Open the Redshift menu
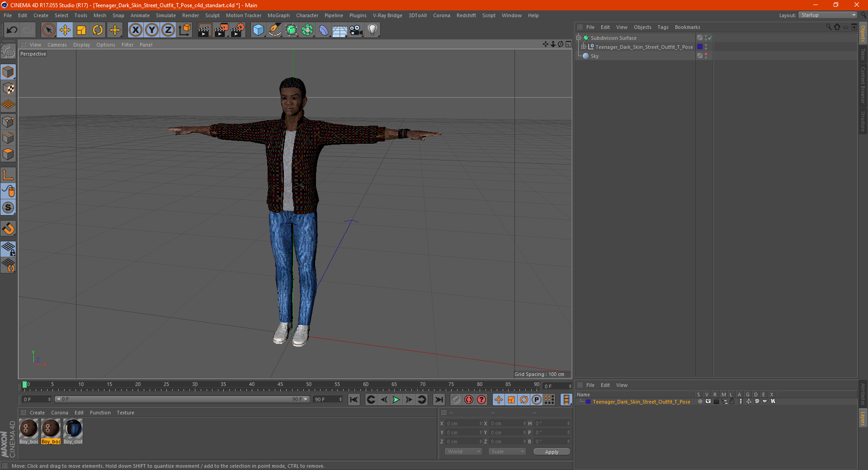Image resolution: width=868 pixels, height=470 pixels. (x=466, y=15)
